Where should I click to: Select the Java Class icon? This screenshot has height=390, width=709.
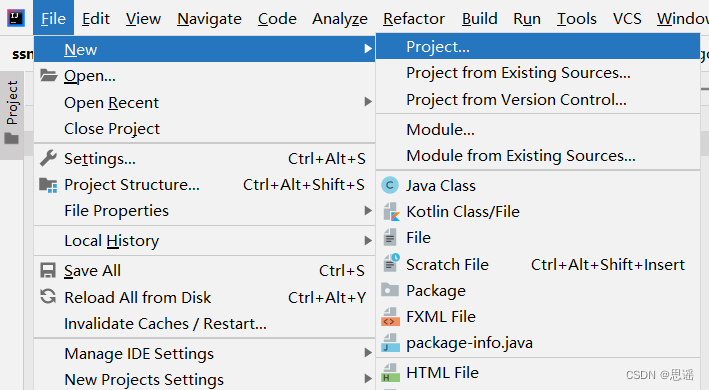pos(390,185)
